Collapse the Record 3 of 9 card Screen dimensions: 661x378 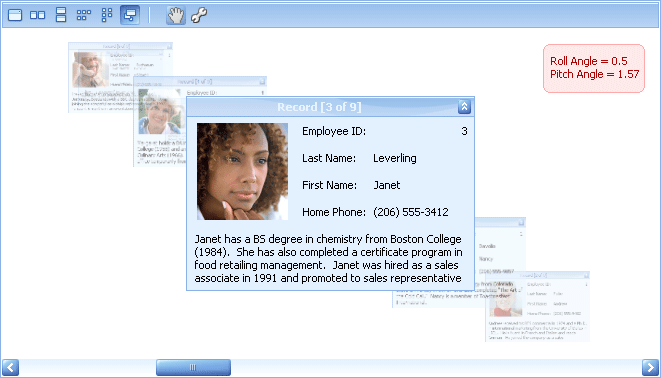pyautogui.click(x=464, y=107)
